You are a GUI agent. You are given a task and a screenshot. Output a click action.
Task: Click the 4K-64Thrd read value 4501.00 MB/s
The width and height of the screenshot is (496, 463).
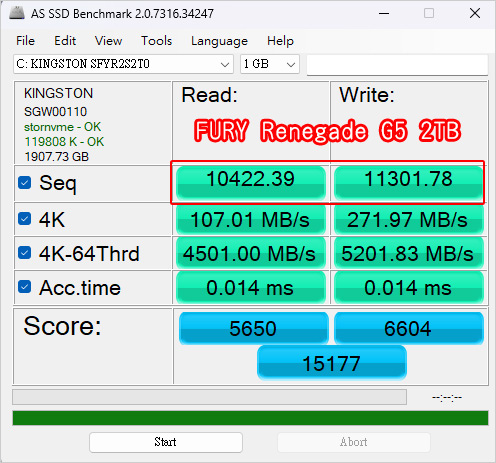click(x=251, y=253)
